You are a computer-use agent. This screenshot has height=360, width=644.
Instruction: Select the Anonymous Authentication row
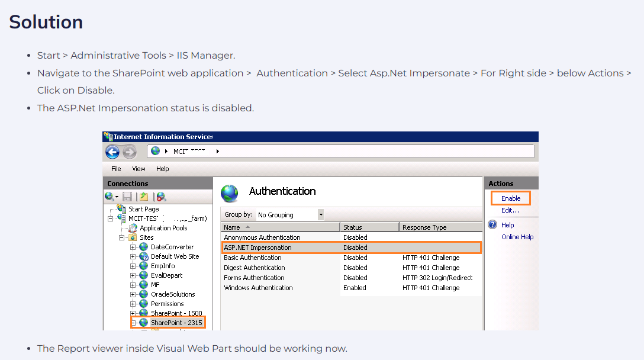(351, 237)
